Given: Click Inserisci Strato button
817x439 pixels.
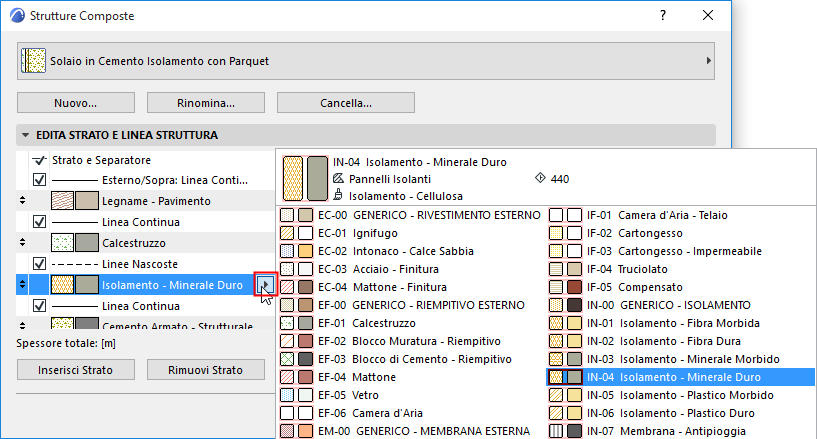Looking at the screenshot, I should click(76, 370).
